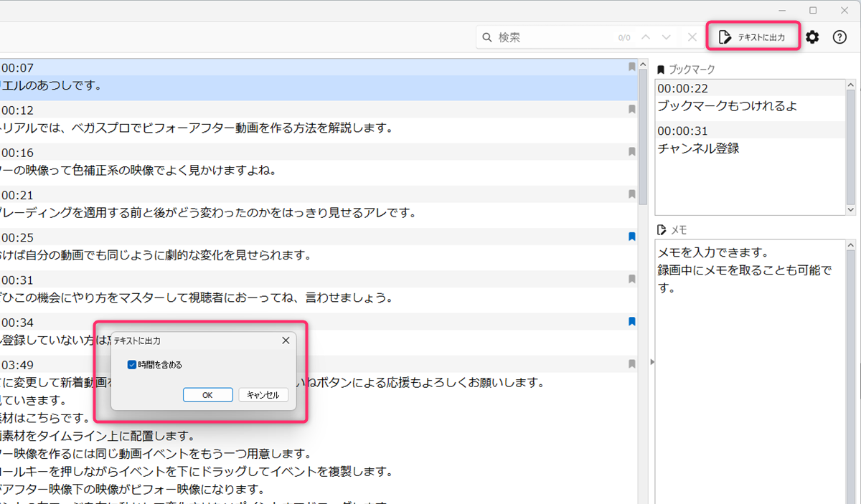
Task: Clear the search with the X icon
Action: click(692, 37)
